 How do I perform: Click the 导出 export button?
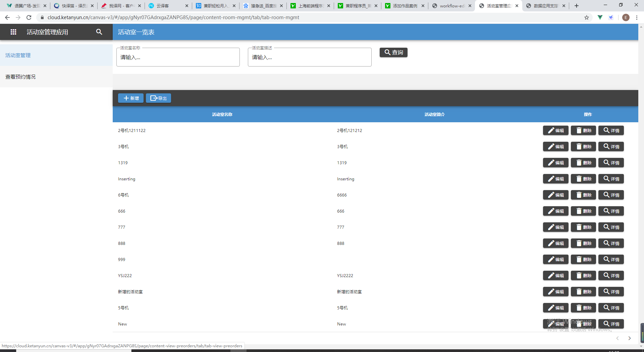158,98
